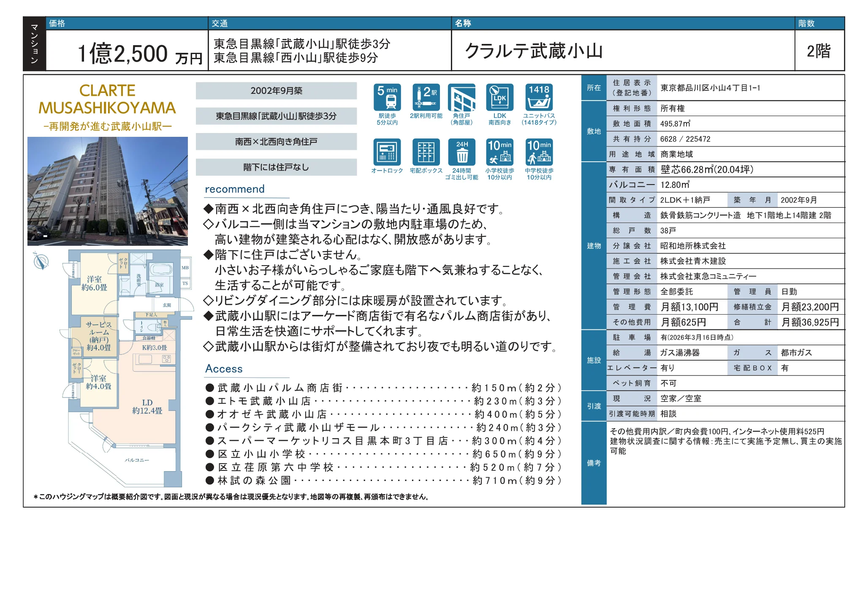Image resolution: width=868 pixels, height=614 pixels.
Task: Click the CLARTE MUSASHIKOYAMA title
Action: 107,99
